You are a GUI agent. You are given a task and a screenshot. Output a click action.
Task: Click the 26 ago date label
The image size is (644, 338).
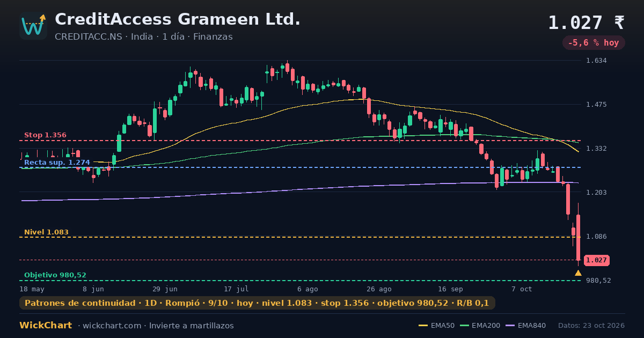coord(379,289)
